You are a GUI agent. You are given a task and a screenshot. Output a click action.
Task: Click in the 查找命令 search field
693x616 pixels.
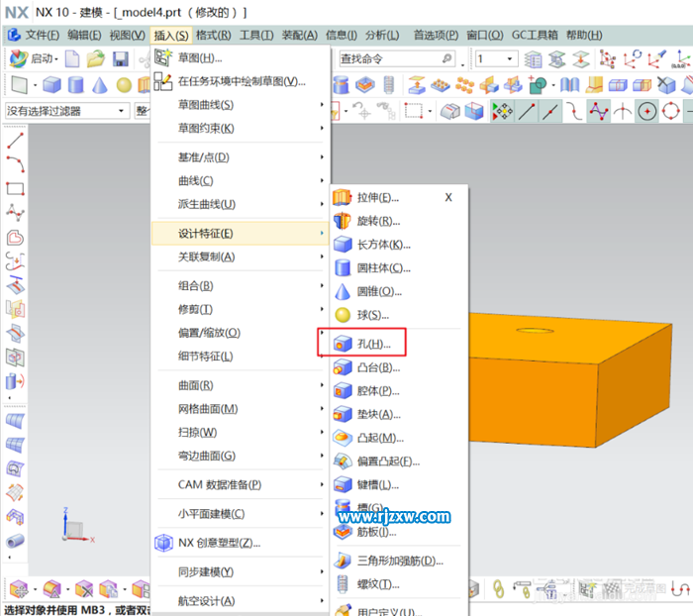tap(396, 58)
